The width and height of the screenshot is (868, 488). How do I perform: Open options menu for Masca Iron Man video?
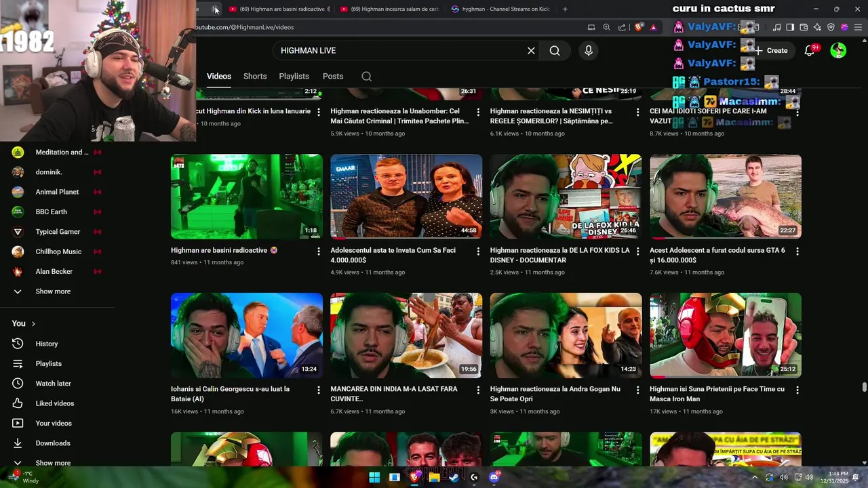click(x=797, y=390)
